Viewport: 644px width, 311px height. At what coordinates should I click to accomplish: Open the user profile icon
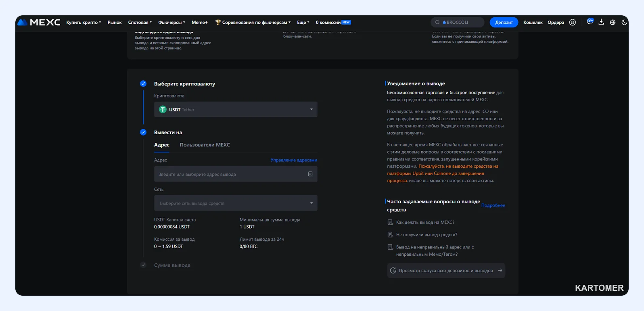tap(572, 23)
